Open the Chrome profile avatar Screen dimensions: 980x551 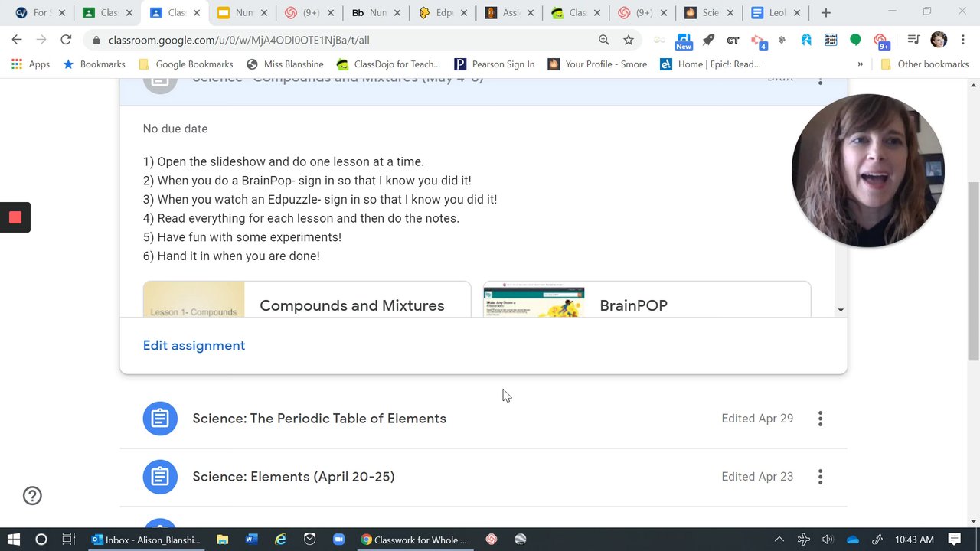(939, 40)
